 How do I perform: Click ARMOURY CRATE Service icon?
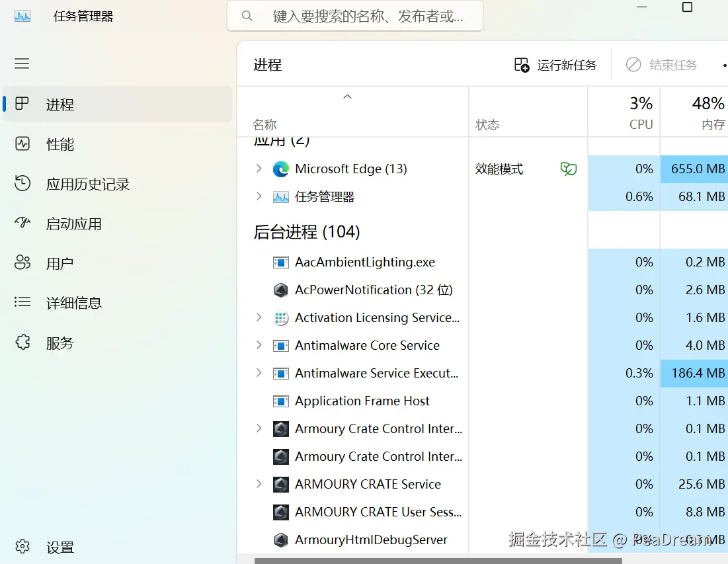coord(281,484)
